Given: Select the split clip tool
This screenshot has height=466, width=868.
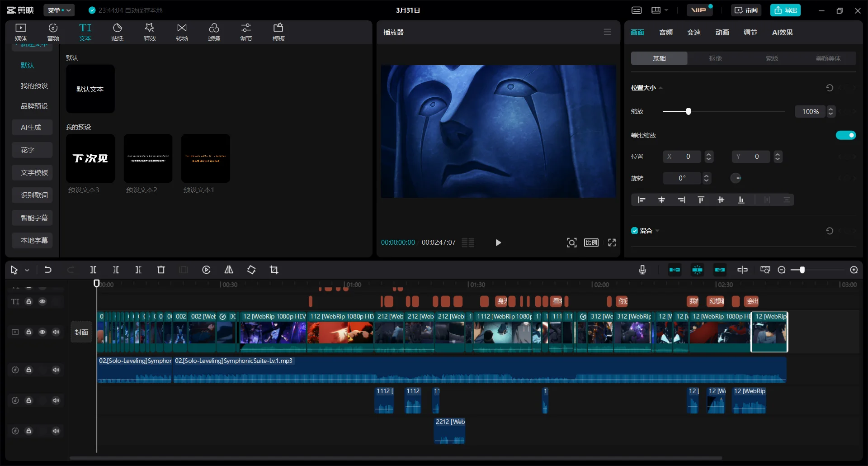Looking at the screenshot, I should [x=93, y=270].
